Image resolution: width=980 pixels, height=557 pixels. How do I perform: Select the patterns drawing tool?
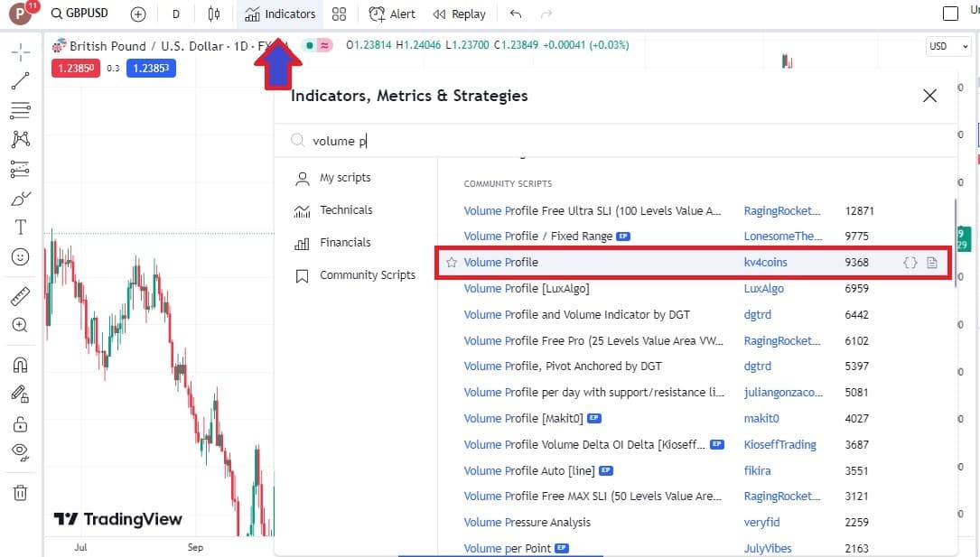pos(20,139)
